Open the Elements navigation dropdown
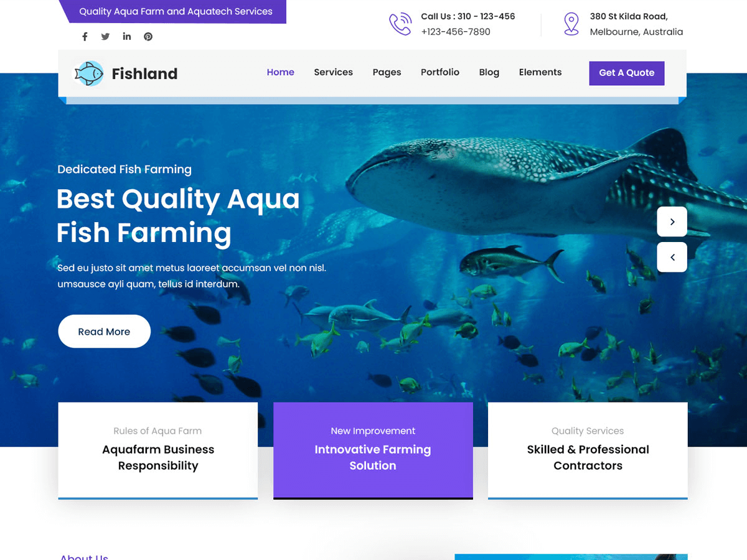This screenshot has height=560, width=747. [x=540, y=72]
